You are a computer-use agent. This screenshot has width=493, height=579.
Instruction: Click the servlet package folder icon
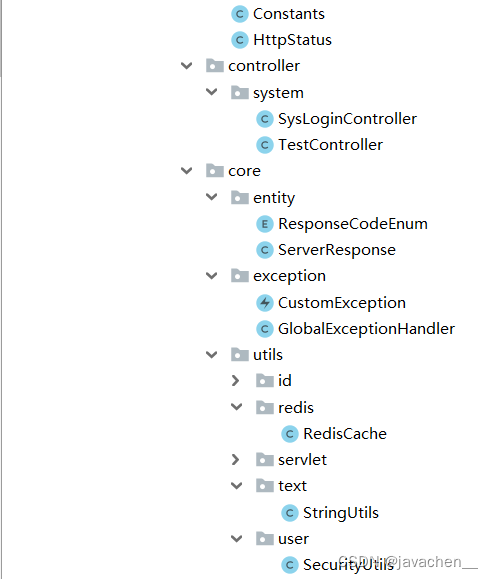click(264, 460)
